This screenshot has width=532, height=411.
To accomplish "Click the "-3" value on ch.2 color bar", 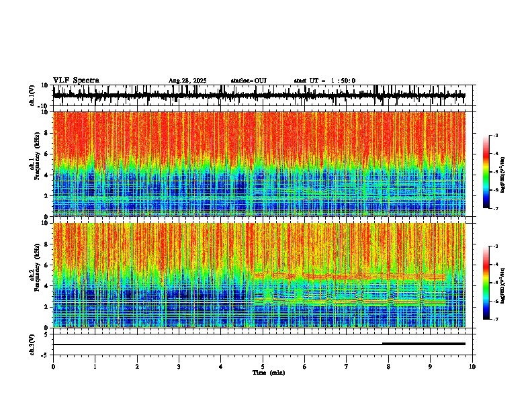I will point(495,246).
